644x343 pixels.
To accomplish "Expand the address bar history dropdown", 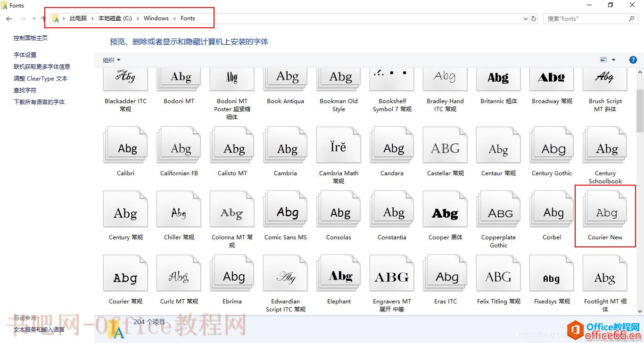I will coord(526,19).
